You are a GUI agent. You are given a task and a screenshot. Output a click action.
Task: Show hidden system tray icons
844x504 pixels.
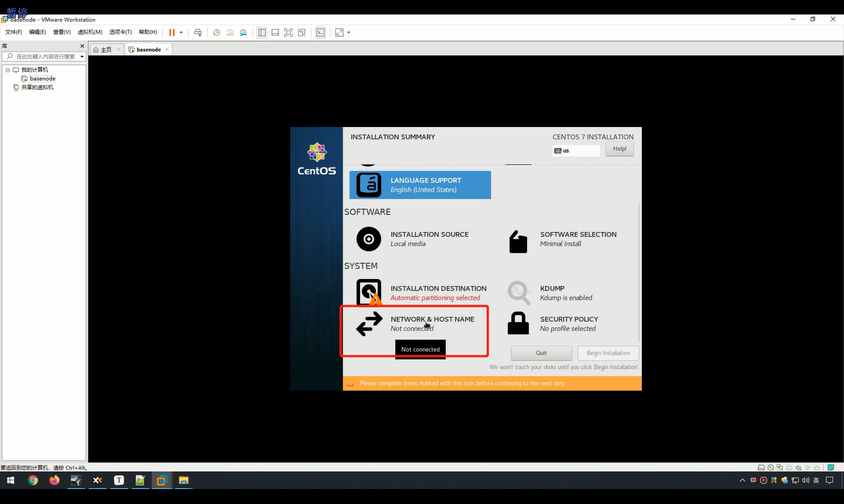[x=742, y=480]
